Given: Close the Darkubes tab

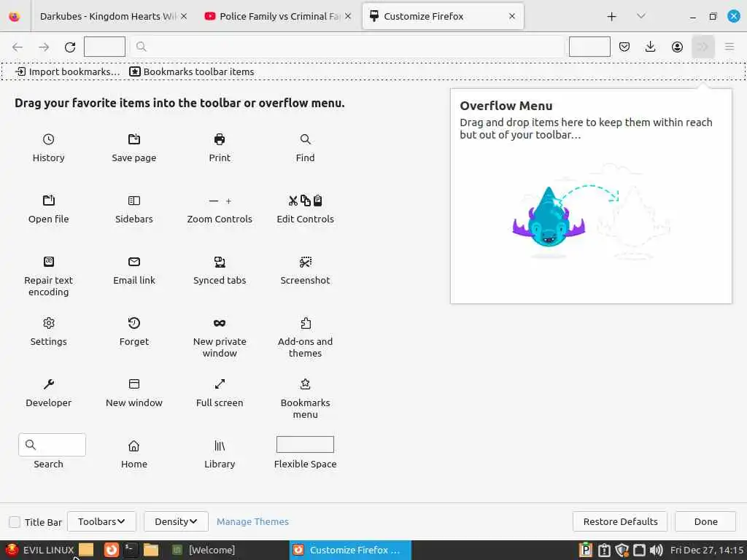Looking at the screenshot, I should click(x=184, y=16).
